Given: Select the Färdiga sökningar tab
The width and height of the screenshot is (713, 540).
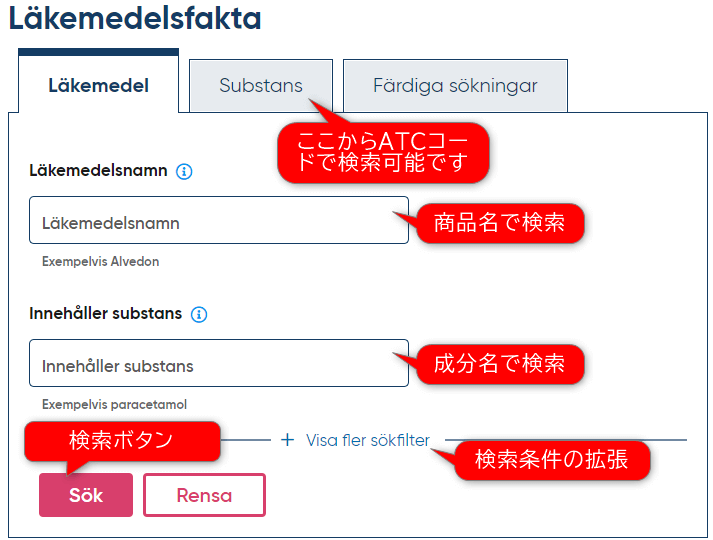Looking at the screenshot, I should 455,85.
